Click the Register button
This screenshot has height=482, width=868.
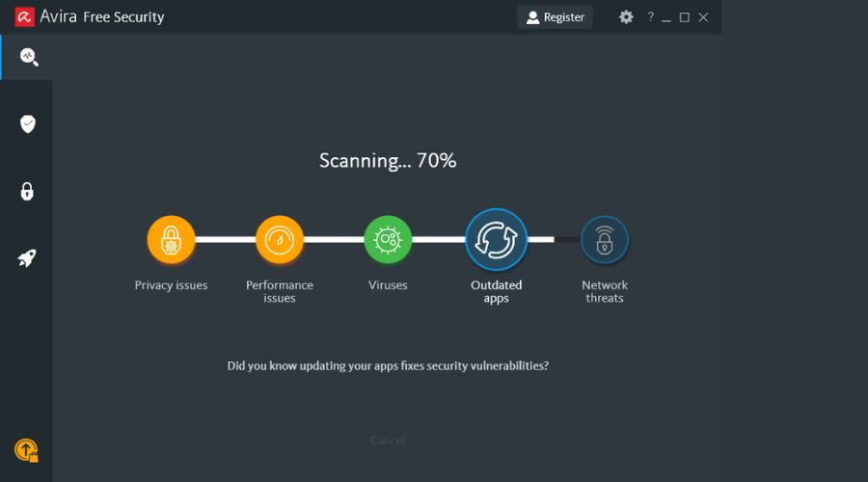(x=555, y=17)
